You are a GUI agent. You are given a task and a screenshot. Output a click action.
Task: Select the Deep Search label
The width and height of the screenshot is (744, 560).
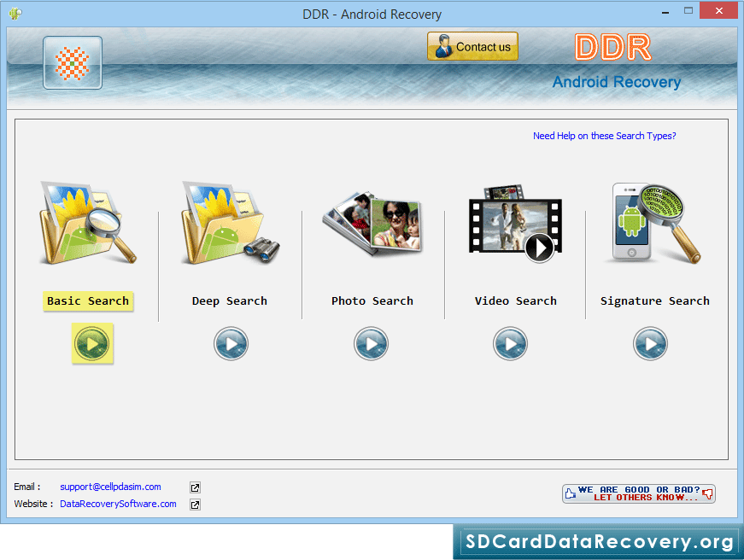[x=230, y=301]
